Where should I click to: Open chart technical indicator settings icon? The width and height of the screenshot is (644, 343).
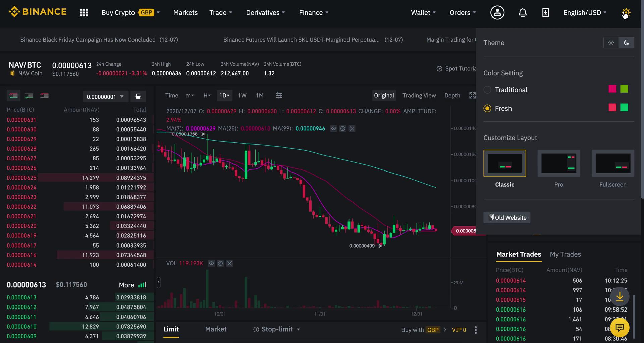[279, 95]
